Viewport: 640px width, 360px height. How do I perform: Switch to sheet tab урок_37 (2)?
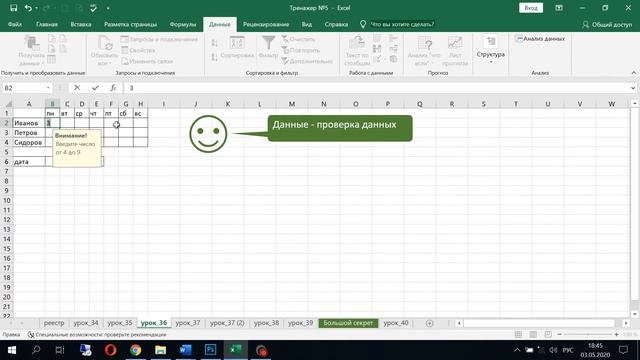(x=227, y=323)
